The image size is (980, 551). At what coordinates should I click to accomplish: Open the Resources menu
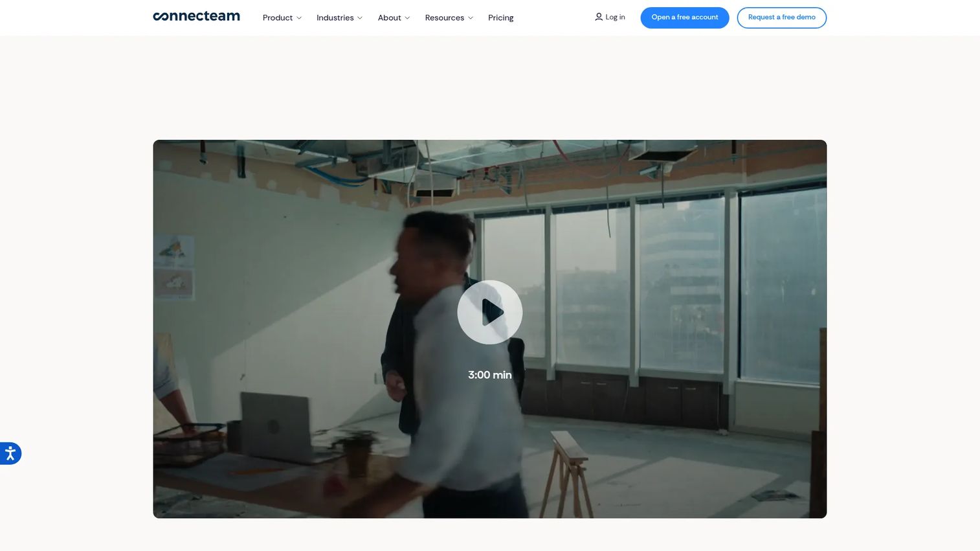tap(444, 17)
